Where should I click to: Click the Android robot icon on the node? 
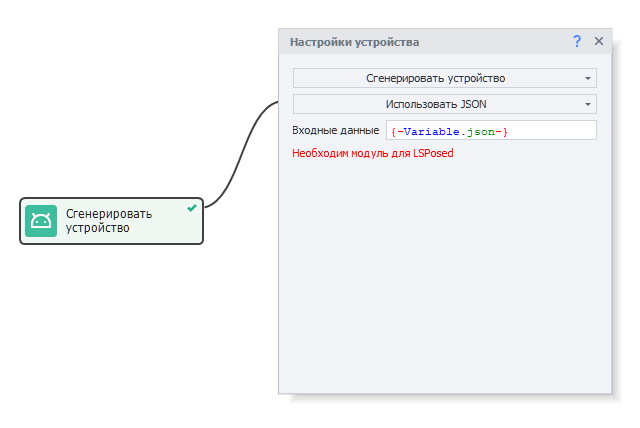pos(41,221)
